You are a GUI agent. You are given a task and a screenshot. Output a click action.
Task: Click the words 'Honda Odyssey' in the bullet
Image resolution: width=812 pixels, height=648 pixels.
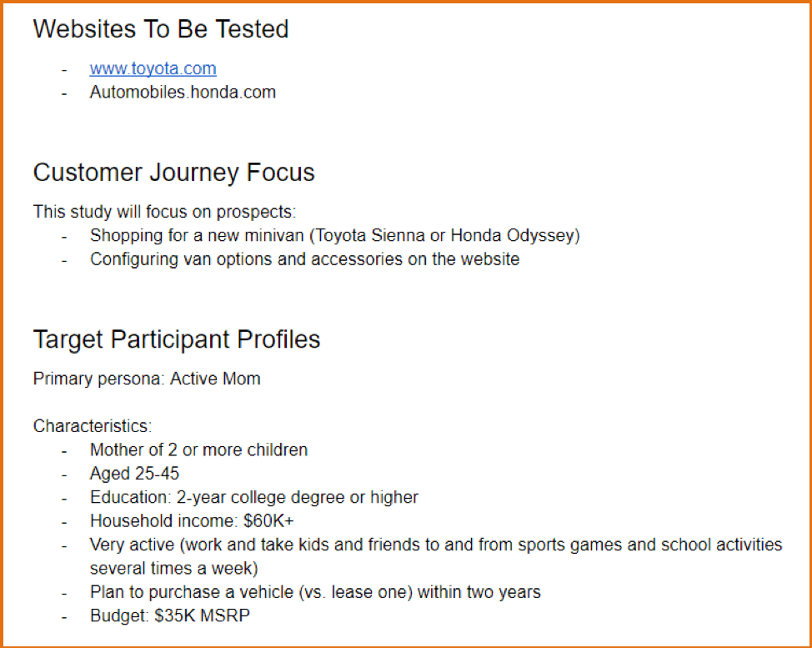(512, 236)
